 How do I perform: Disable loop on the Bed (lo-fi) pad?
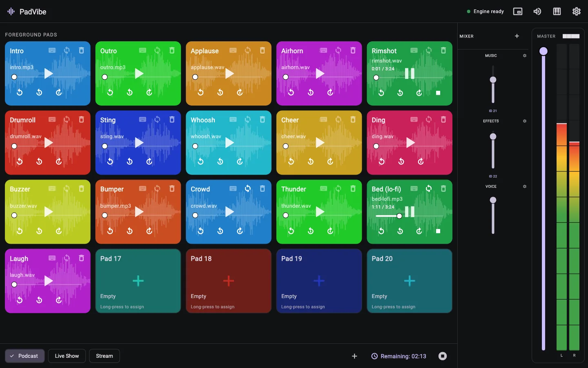428,188
